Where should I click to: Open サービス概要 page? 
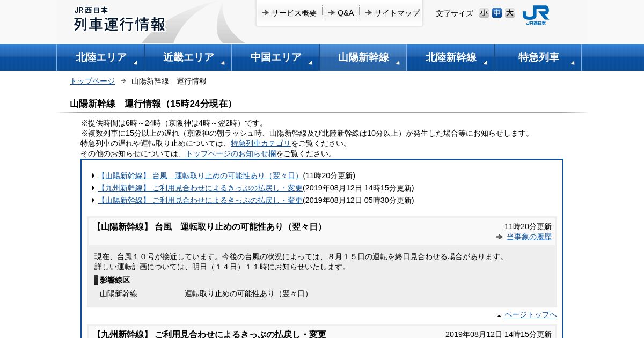click(x=294, y=13)
